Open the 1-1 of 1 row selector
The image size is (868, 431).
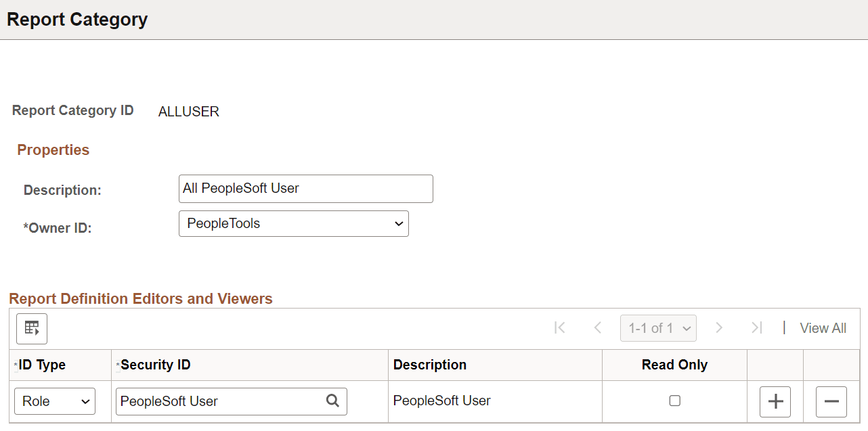tap(658, 327)
